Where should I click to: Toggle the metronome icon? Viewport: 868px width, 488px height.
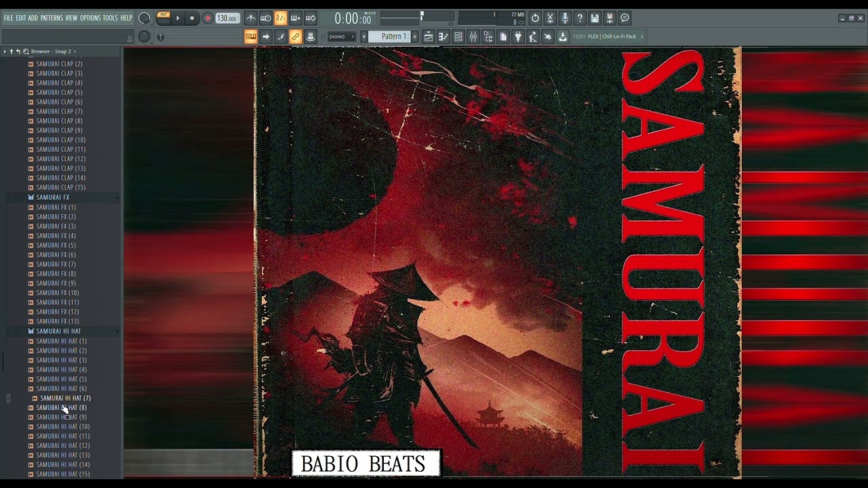point(251,18)
